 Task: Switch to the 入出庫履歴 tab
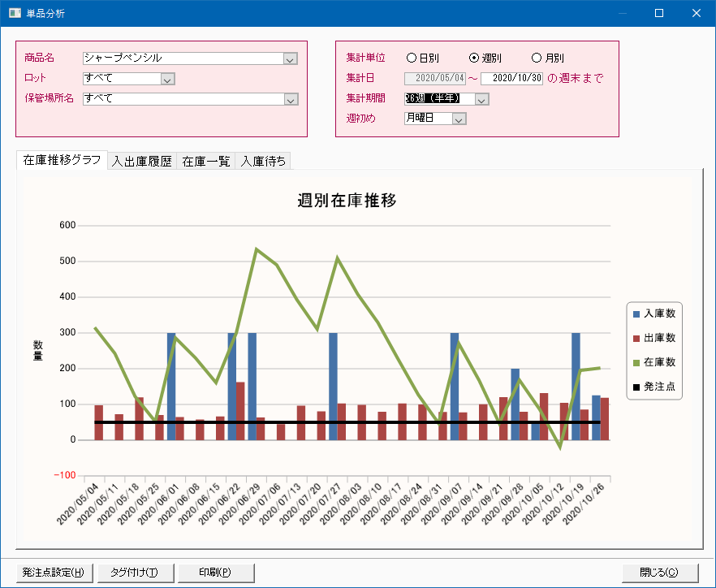coord(142,161)
